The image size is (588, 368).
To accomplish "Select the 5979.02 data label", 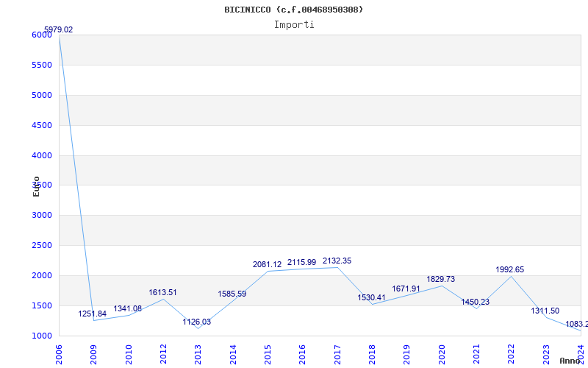I will coord(58,30).
